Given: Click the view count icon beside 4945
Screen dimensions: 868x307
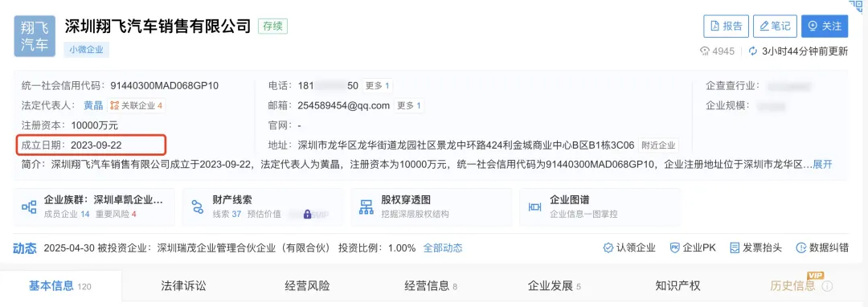Looking at the screenshot, I should pyautogui.click(x=705, y=51).
